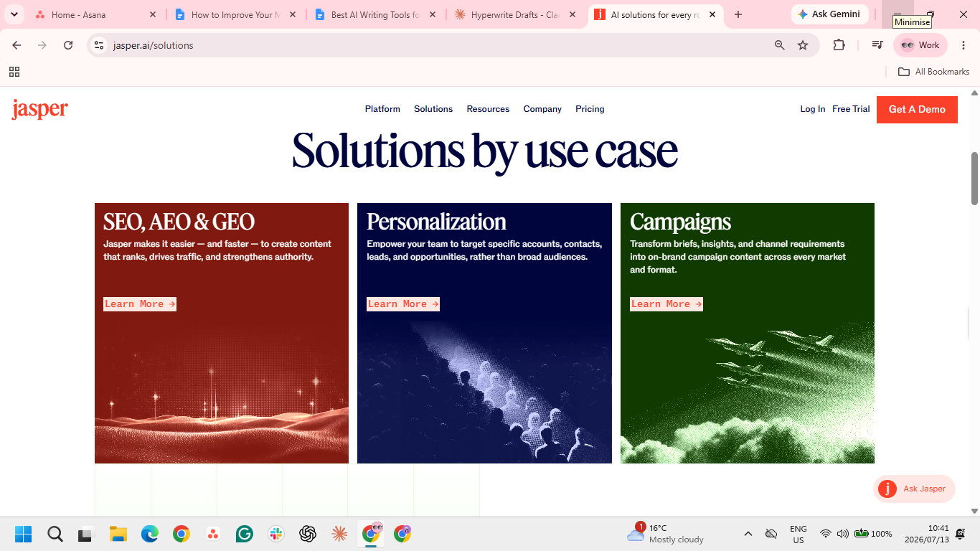This screenshot has height=551, width=980.
Task: Open the Ask Jasper chat widget
Action: pyautogui.click(x=914, y=489)
